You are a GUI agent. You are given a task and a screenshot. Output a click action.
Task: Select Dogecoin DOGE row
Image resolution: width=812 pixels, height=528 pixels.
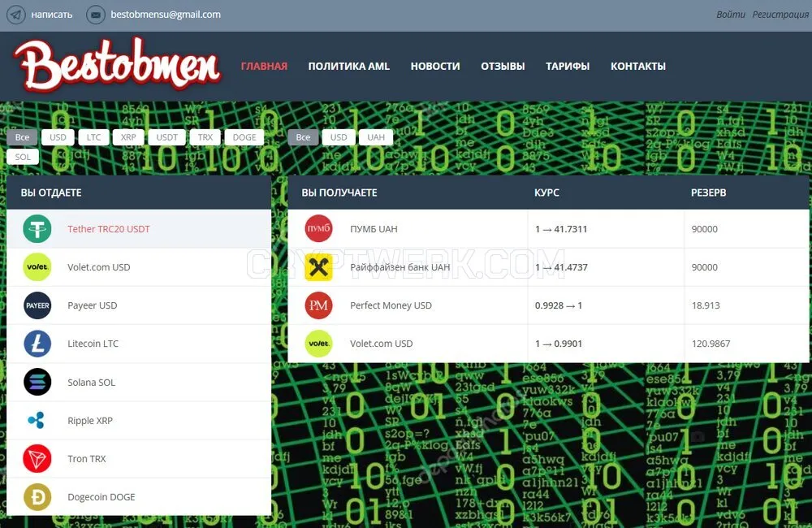tap(139, 497)
